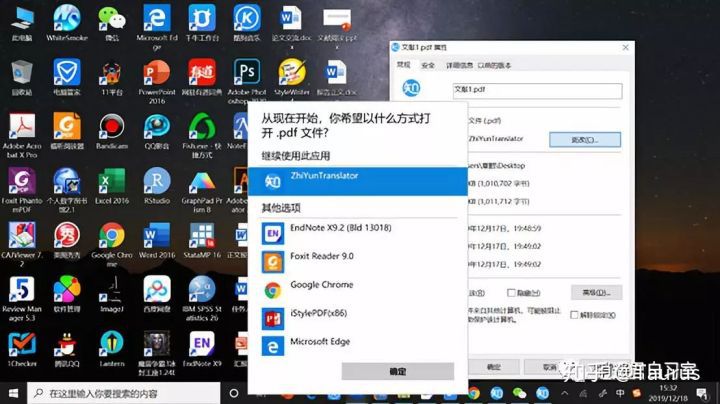This screenshot has height=404, width=720.
Task: Select the CAJViewer 7.2 desktop icon
Action: click(22, 244)
